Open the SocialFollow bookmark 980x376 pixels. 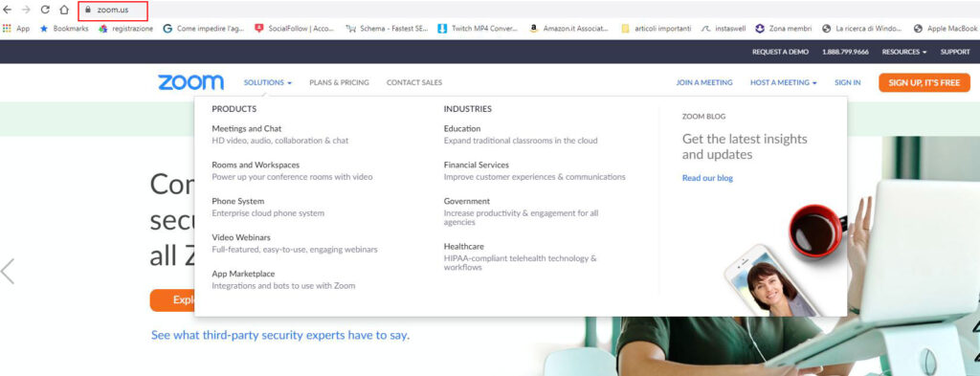tap(295, 29)
